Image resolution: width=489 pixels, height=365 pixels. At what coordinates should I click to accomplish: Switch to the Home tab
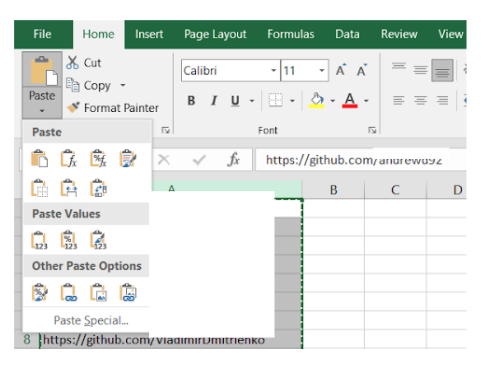(98, 34)
